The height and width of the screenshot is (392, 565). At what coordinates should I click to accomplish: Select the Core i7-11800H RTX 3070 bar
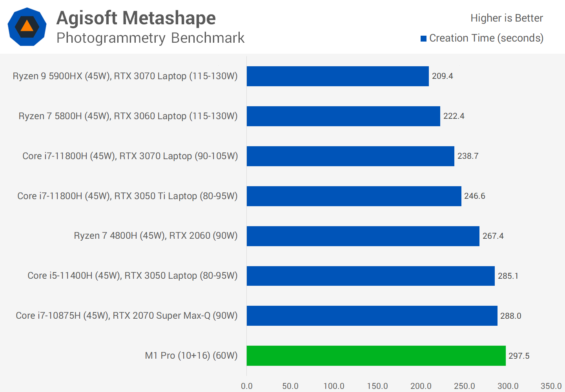pyautogui.click(x=350, y=156)
